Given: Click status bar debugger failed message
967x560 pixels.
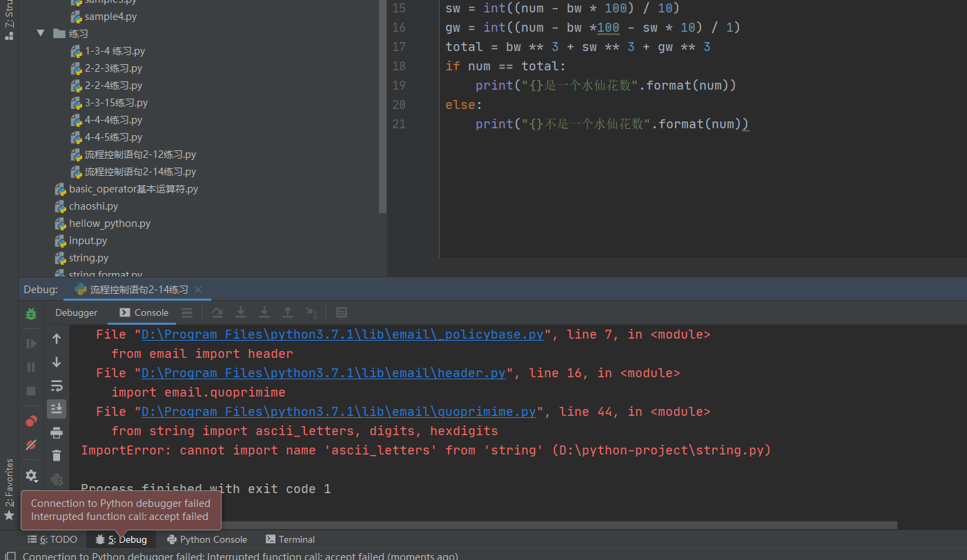Looking at the screenshot, I should (240, 556).
